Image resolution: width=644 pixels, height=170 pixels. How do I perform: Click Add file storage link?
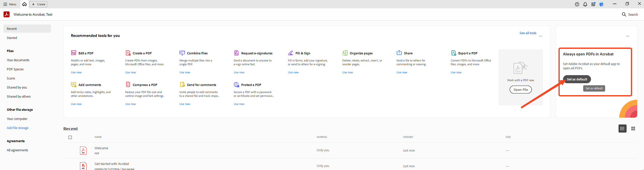click(18, 128)
